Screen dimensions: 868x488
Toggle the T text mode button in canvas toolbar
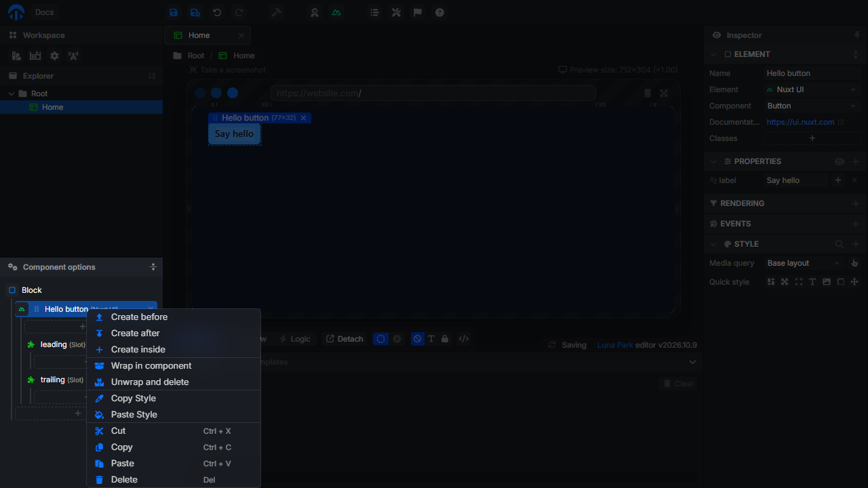[x=431, y=339]
